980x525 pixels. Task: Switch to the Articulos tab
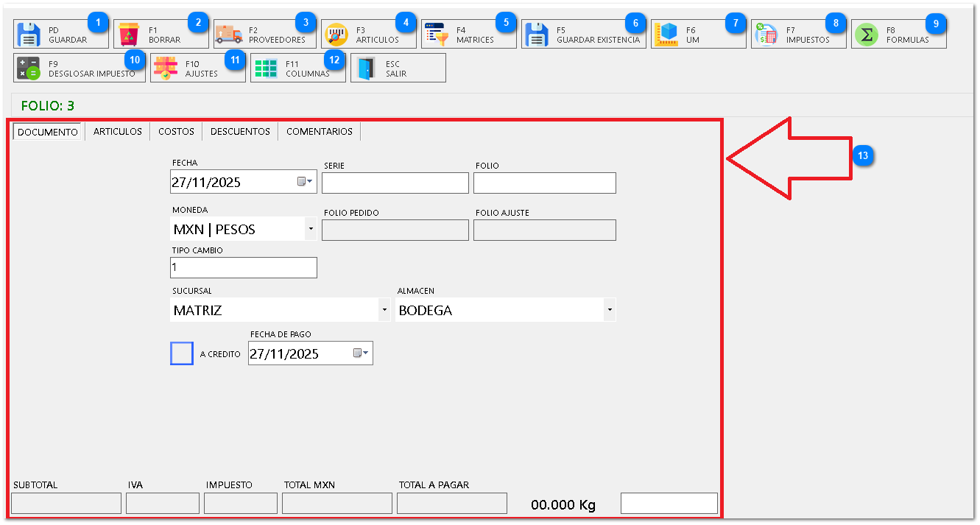tap(117, 132)
